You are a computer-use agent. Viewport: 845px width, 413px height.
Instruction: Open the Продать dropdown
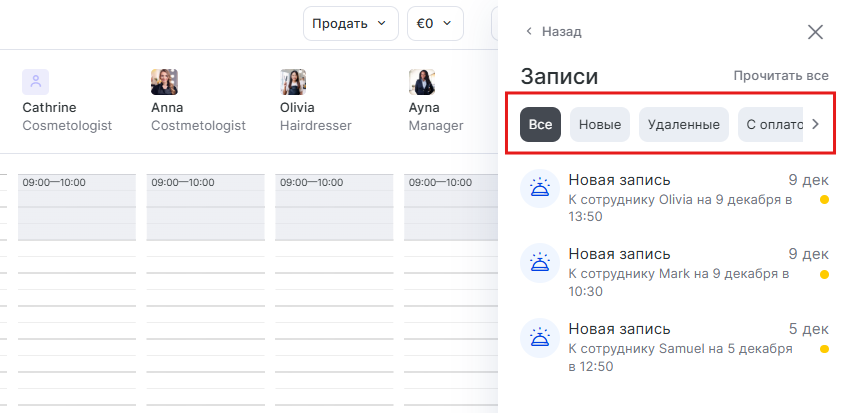pos(350,23)
